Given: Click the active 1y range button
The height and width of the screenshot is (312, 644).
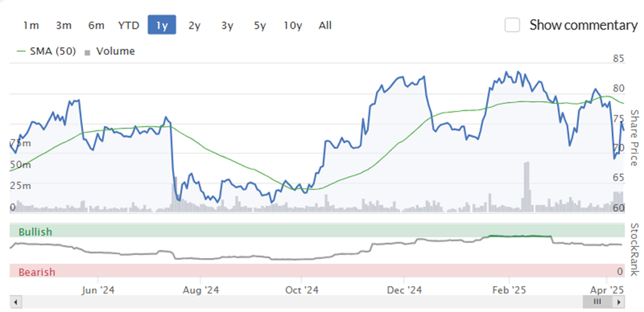Looking at the screenshot, I should coord(162,25).
